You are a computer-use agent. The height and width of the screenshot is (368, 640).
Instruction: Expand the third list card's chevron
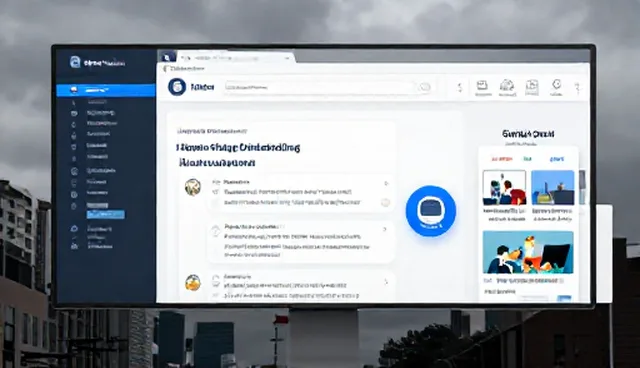(x=386, y=282)
